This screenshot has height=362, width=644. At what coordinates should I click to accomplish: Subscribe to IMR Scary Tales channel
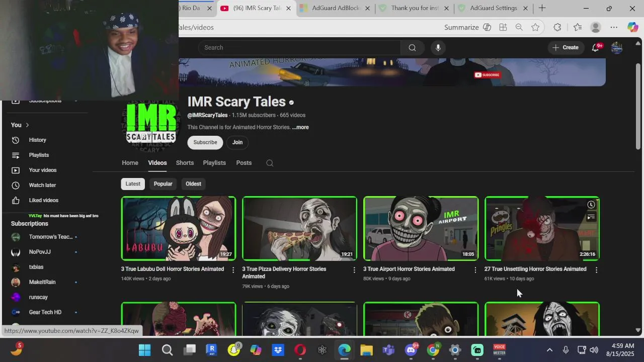[x=205, y=142]
